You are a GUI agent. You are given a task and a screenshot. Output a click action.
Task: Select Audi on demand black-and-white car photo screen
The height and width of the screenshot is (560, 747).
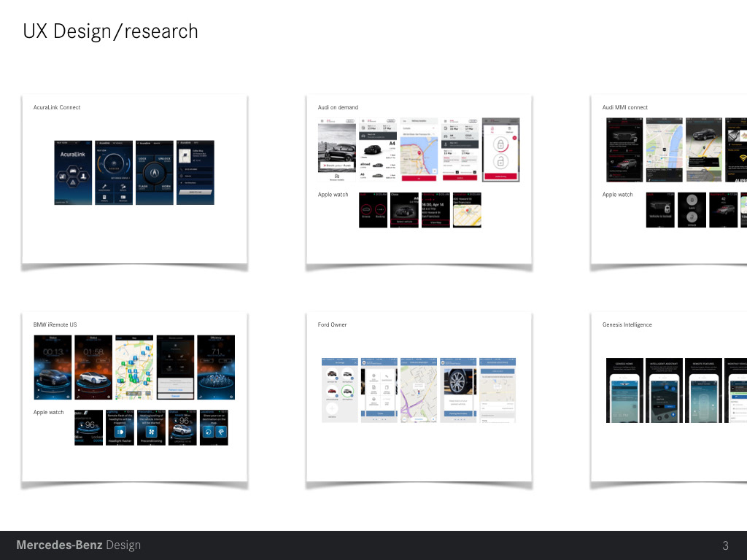tap(337, 150)
